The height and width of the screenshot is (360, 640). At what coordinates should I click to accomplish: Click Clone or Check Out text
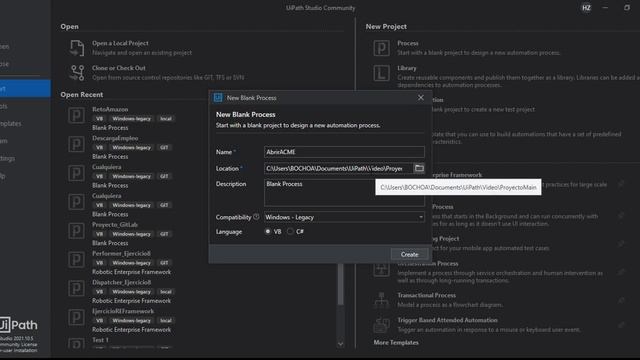pos(119,68)
